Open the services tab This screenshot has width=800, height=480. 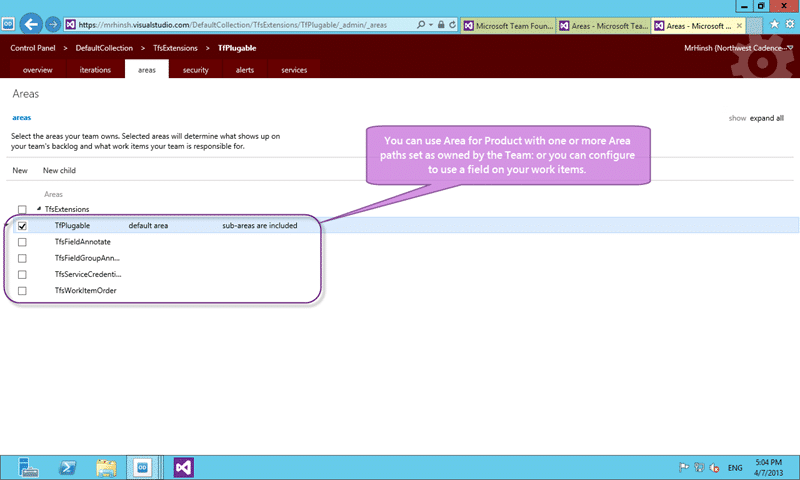click(294, 70)
